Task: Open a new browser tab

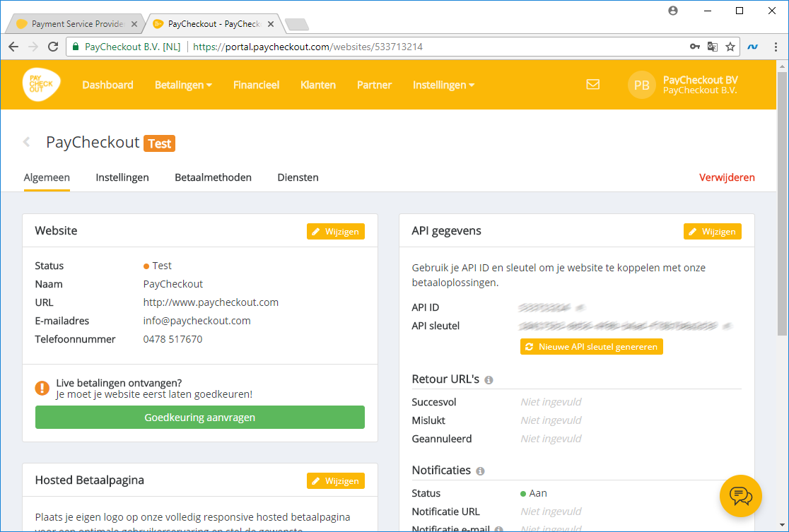Action: click(297, 24)
